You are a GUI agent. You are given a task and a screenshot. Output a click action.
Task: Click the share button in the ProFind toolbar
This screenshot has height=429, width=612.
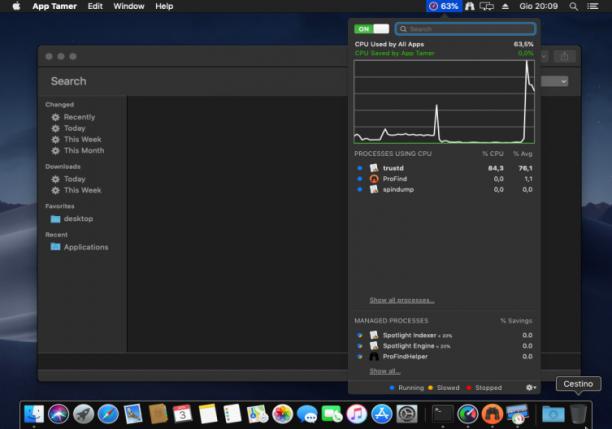(x=564, y=57)
